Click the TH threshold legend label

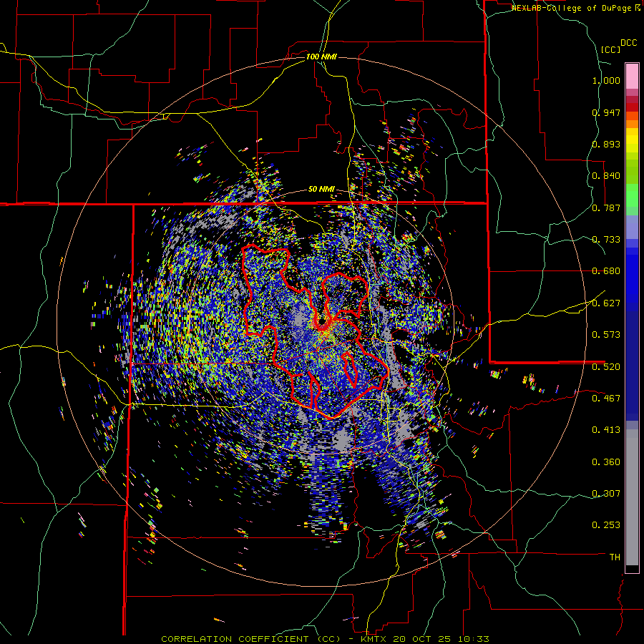[x=615, y=557]
